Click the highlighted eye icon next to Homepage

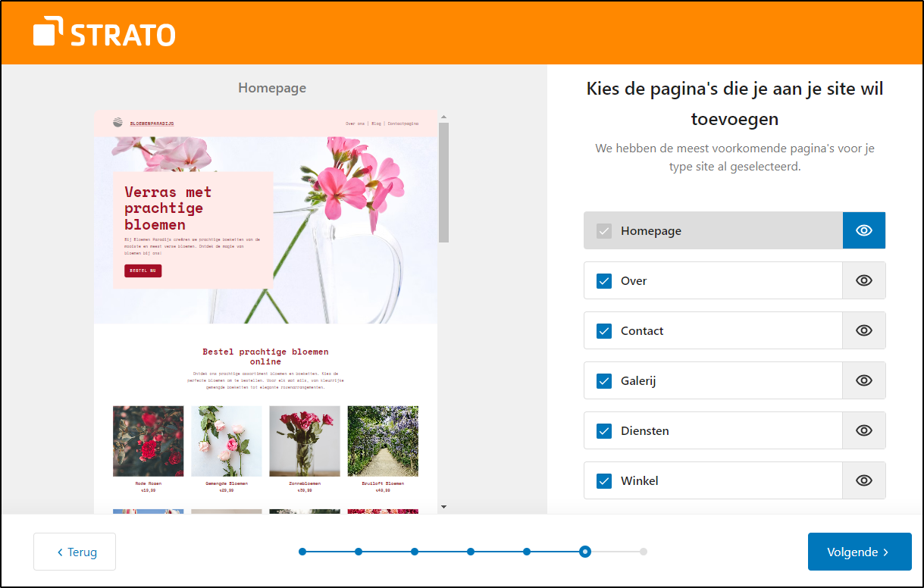(x=863, y=230)
